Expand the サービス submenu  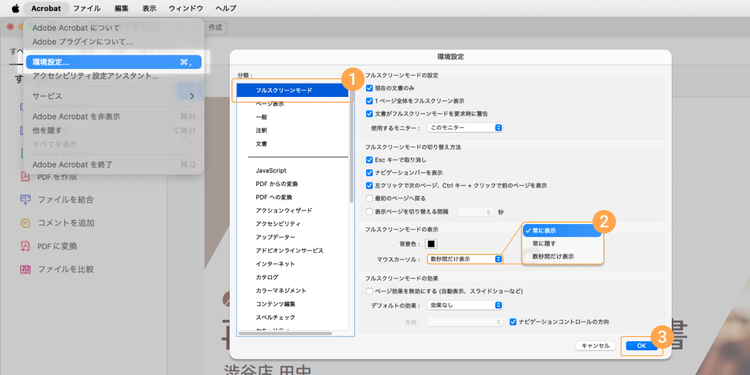(x=114, y=96)
